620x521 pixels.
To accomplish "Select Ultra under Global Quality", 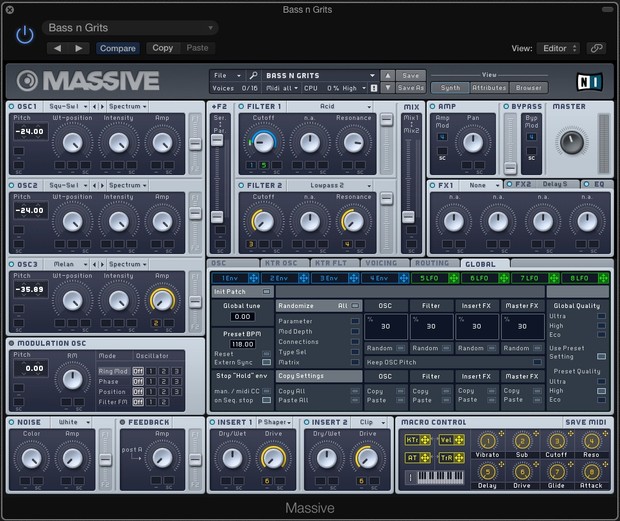I will (x=601, y=316).
